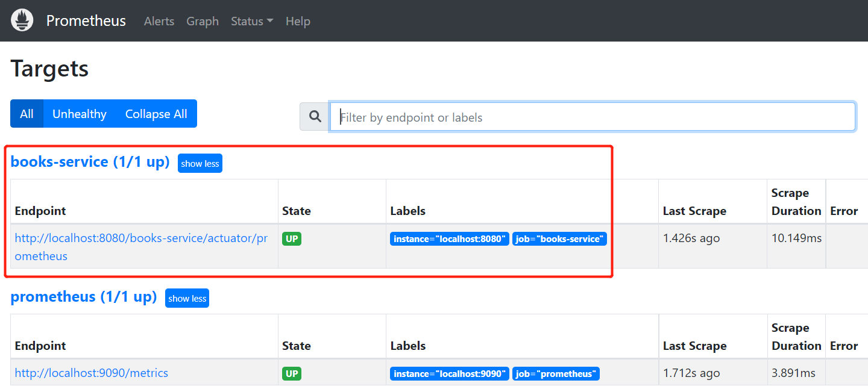Focus the Filter by endpoint or labels field

click(593, 117)
